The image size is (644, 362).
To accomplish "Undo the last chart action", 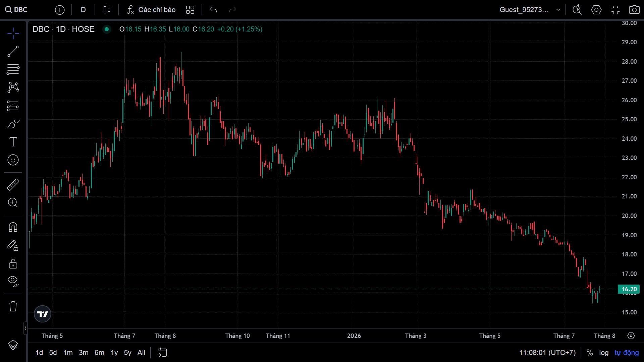I will 213,10.
